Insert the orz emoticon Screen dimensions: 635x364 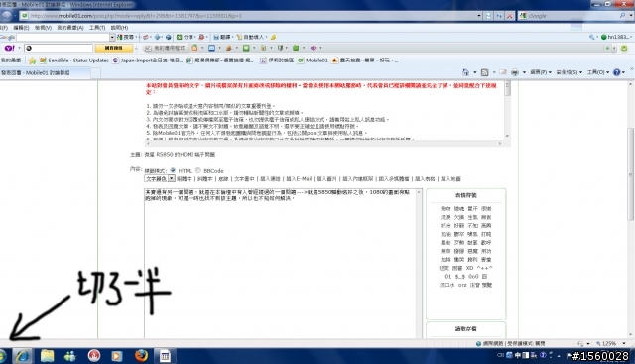[x=462, y=285]
